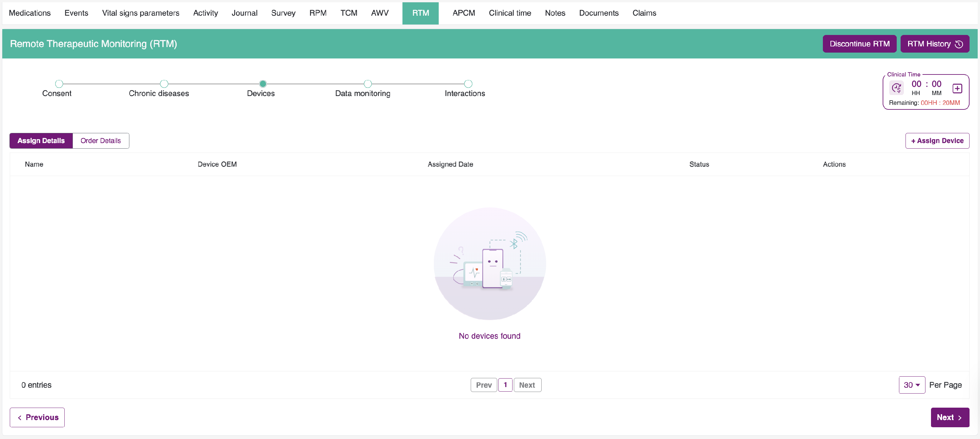This screenshot has width=980, height=439.
Task: Select the Vital signs parameters tab
Action: [x=140, y=13]
